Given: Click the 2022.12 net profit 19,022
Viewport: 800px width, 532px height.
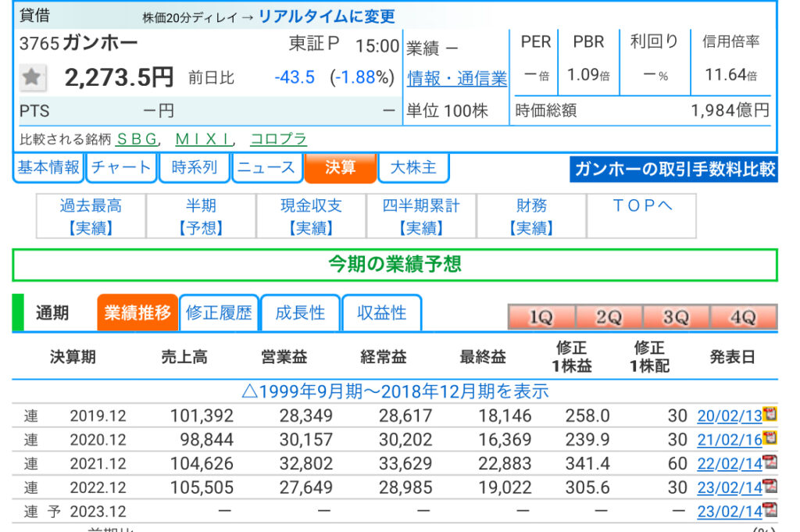Looking at the screenshot, I should (505, 487).
